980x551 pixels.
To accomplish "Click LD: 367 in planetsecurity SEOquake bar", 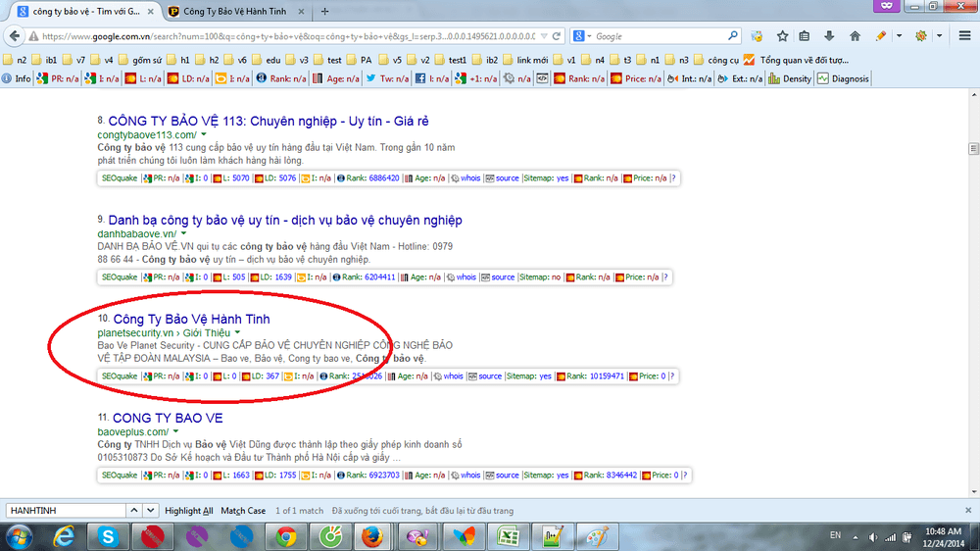I will 266,376.
